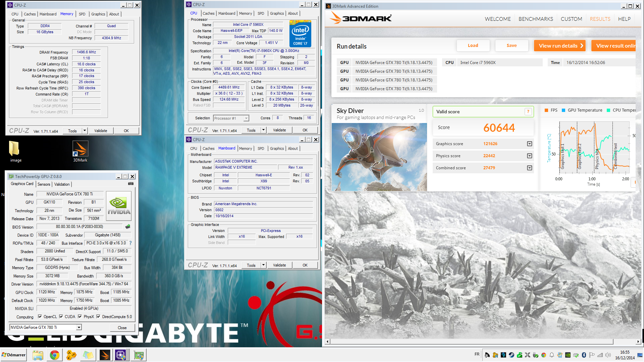Open the Caches tab in the CPU tab CPU-Z window
644x362 pixels.
click(x=208, y=13)
